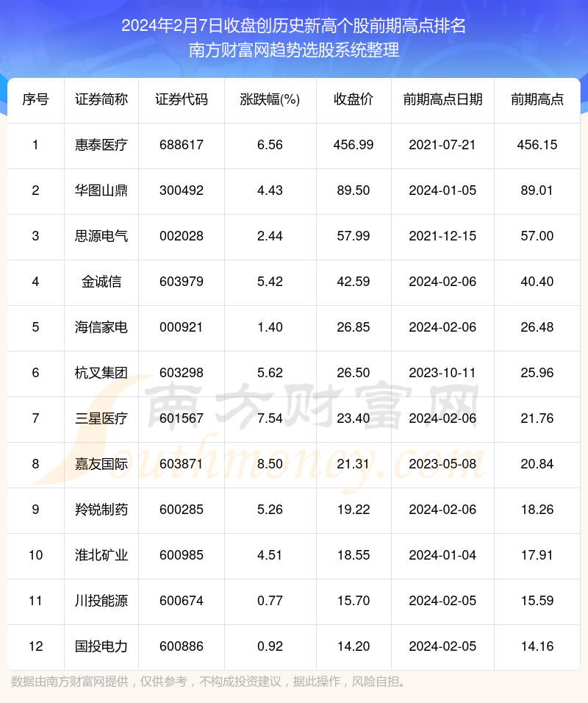Select stock name 杭叉集团
Viewport: 588px width, 703px height.
click(101, 373)
